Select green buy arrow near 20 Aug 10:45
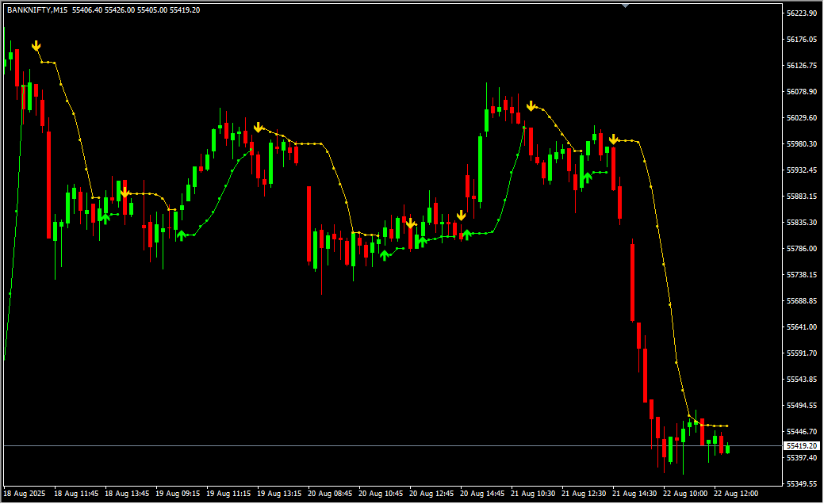Viewport: 824px width, 504px height. 385,254
